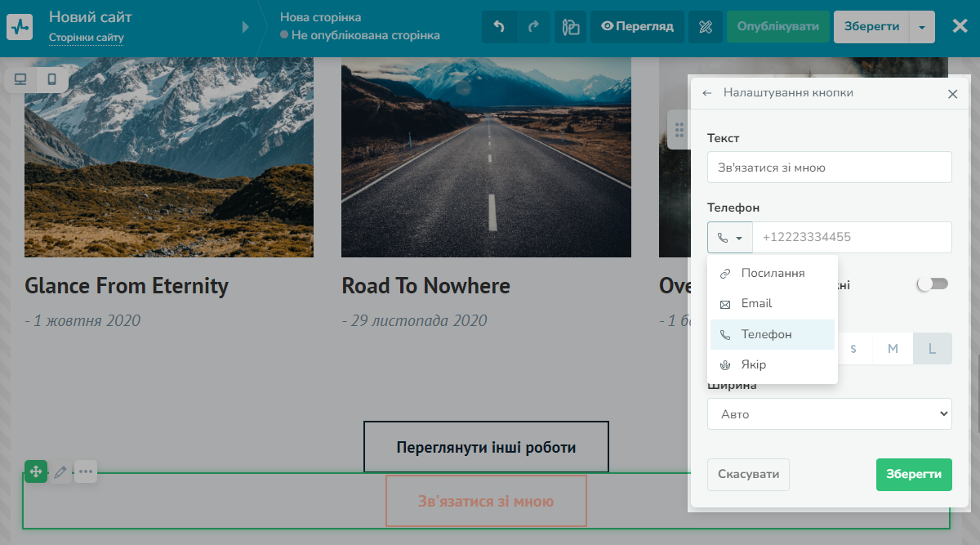Screen dimensions: 980x545
Task: Open the link type phone dropdown
Action: pyautogui.click(x=730, y=238)
